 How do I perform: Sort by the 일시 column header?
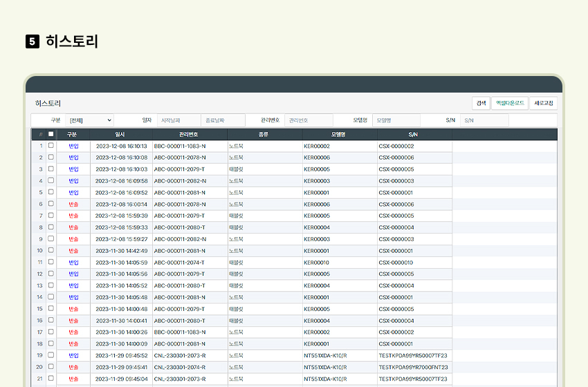120,134
